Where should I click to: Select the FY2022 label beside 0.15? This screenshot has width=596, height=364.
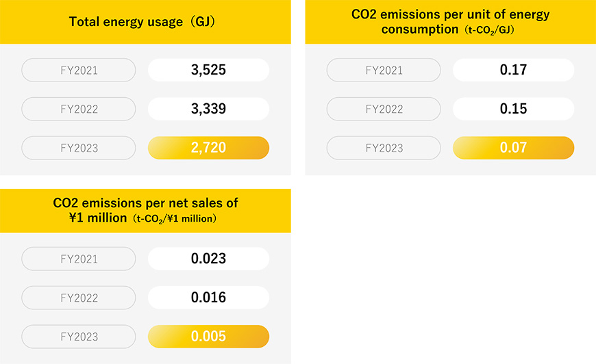384,109
